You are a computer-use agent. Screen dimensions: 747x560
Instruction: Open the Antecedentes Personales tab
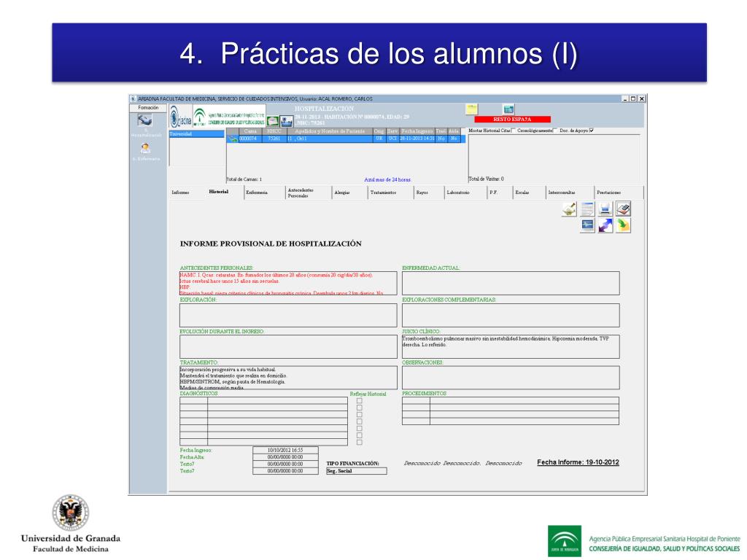click(301, 192)
